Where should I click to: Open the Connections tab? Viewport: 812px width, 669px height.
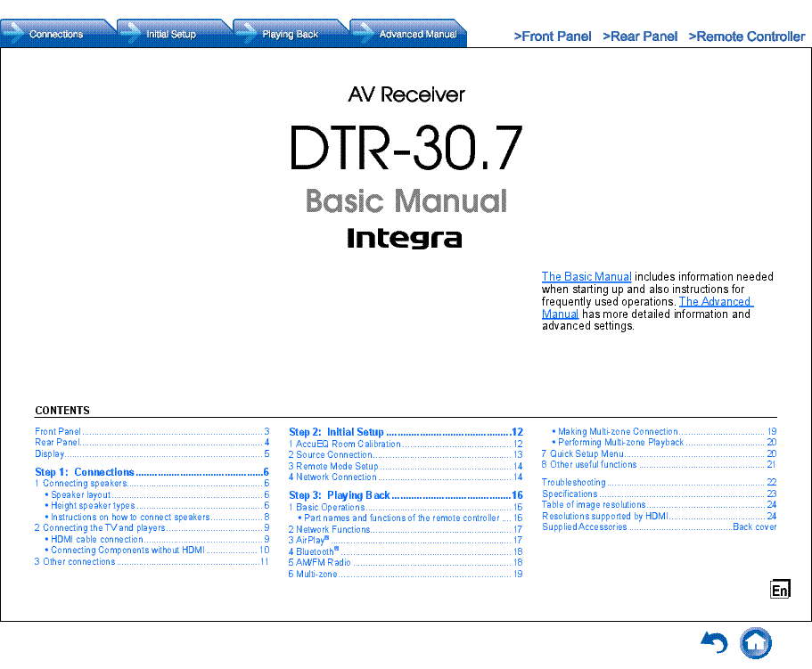[x=55, y=34]
